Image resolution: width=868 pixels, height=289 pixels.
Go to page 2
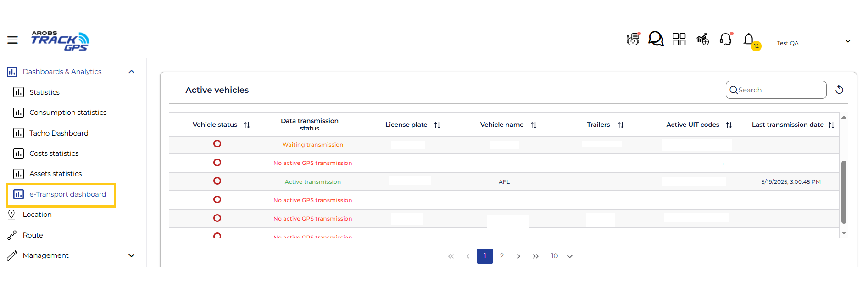coord(502,256)
